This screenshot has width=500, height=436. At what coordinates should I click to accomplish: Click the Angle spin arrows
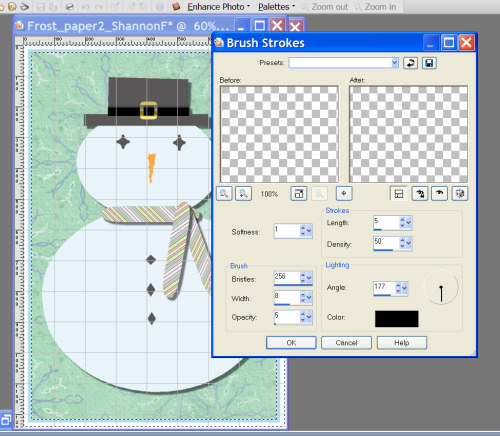click(398, 288)
